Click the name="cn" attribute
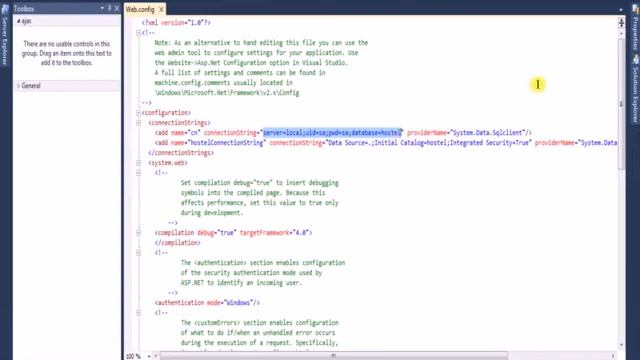The image size is (640, 360). (185, 133)
